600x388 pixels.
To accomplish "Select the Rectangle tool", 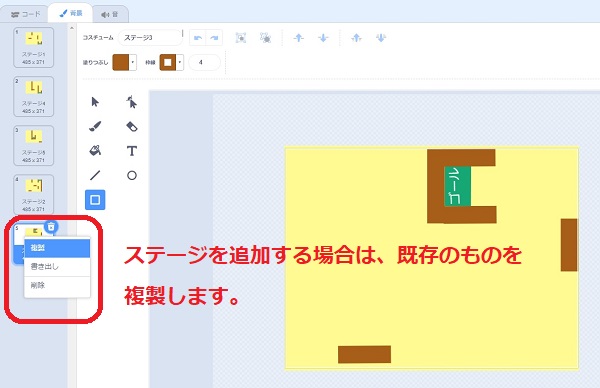I will click(95, 200).
